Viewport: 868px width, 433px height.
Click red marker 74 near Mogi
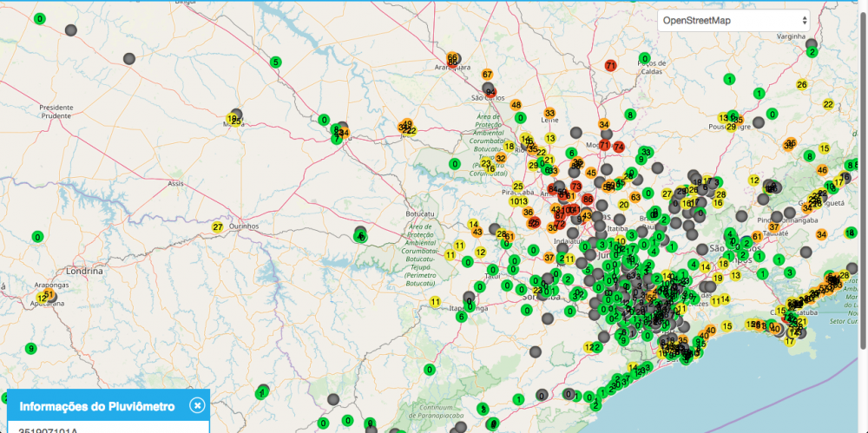click(x=619, y=148)
